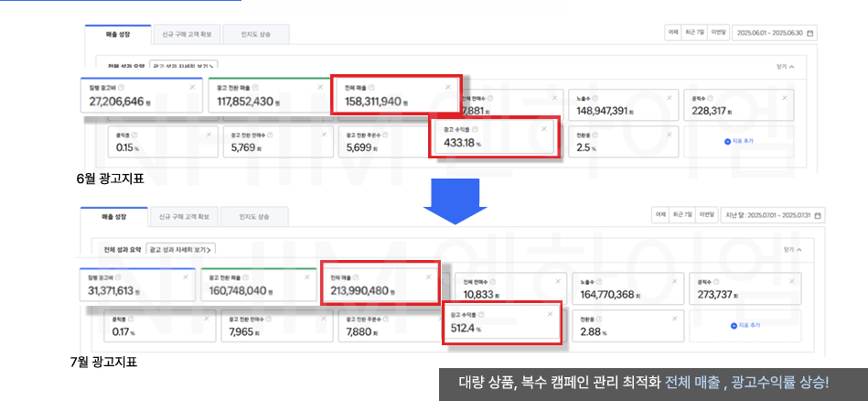
Task: Remove the 148,947,391 노출수 card
Action: [669, 97]
